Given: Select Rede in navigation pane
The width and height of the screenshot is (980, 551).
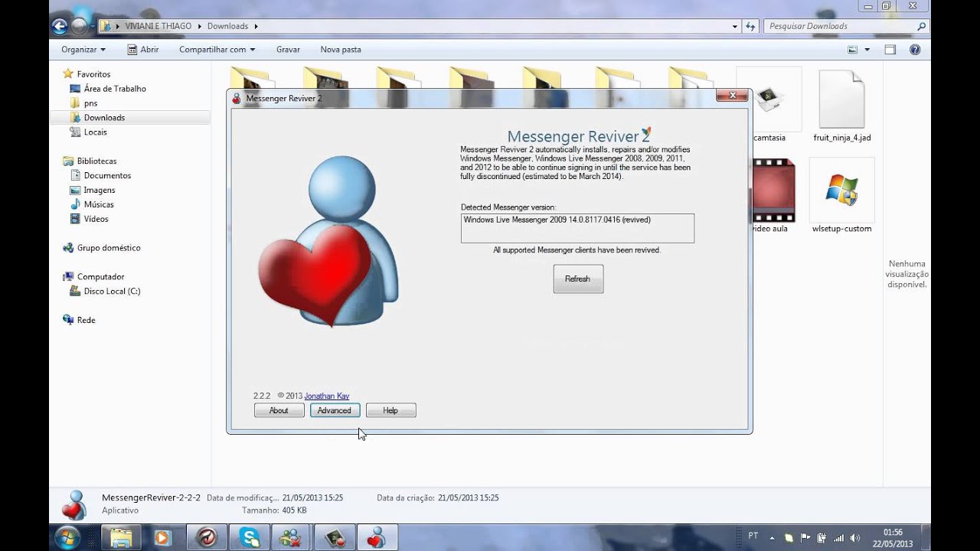Looking at the screenshot, I should point(86,321).
